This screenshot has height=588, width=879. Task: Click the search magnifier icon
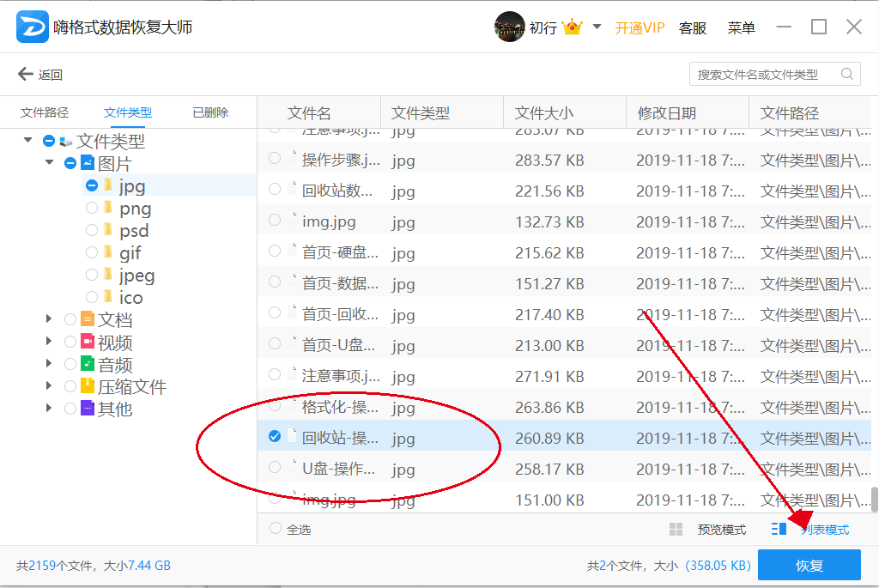click(x=847, y=74)
